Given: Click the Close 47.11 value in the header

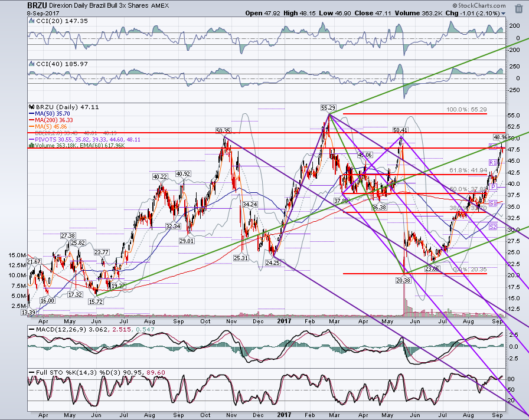Looking at the screenshot, I should (373, 13).
